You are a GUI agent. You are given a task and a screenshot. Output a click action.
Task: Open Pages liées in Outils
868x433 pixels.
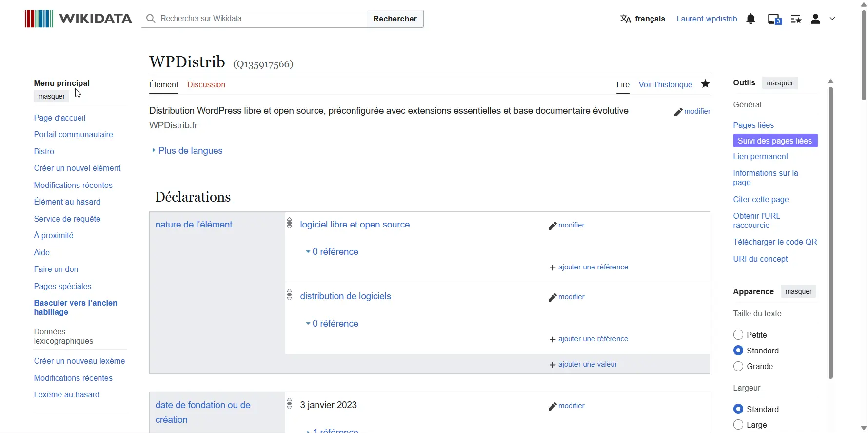click(753, 125)
